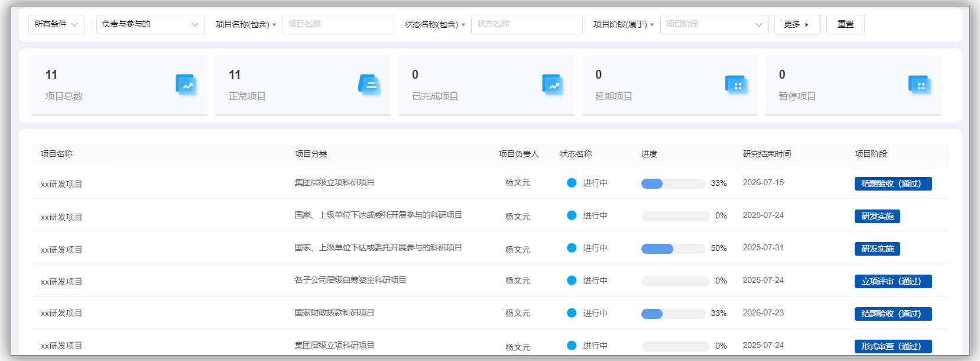Click the progress bar in the 2026-07-23 row

pos(673,314)
